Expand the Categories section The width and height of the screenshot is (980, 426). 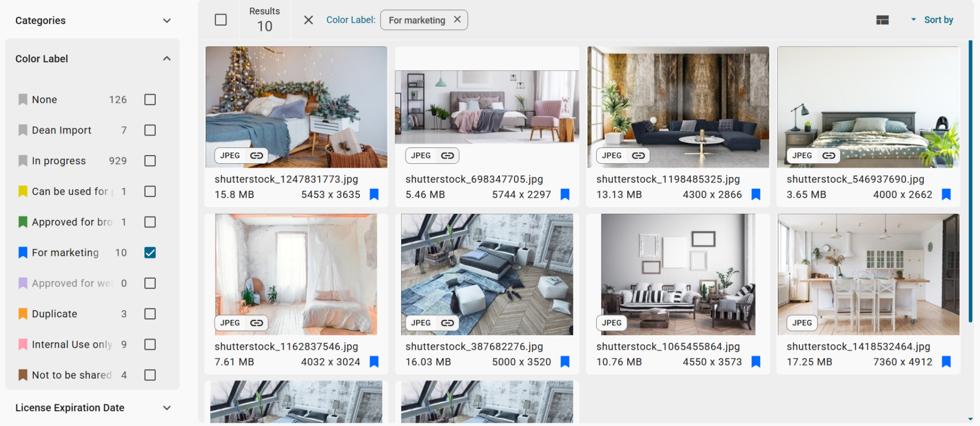(167, 21)
